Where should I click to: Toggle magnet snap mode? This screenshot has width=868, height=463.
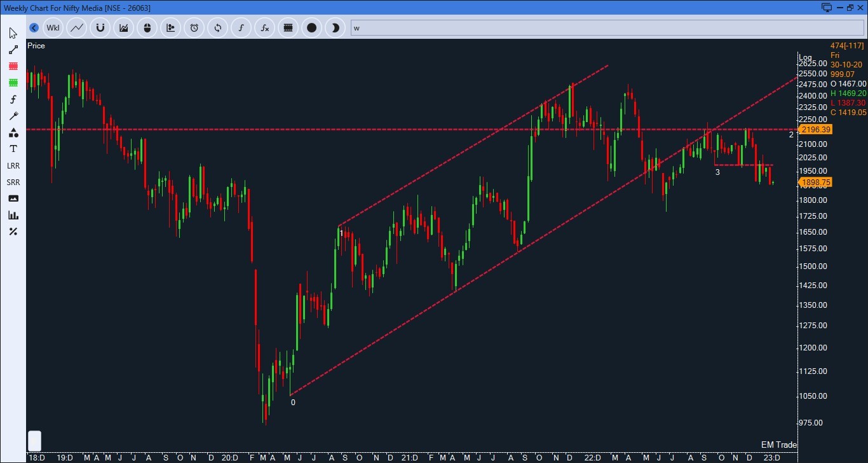[x=100, y=28]
